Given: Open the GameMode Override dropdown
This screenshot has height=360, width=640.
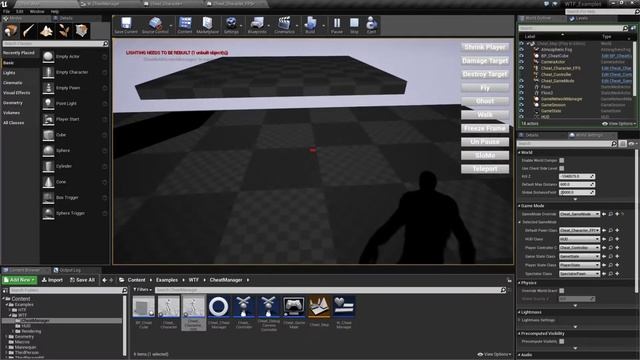Looking at the screenshot, I should tap(579, 214).
